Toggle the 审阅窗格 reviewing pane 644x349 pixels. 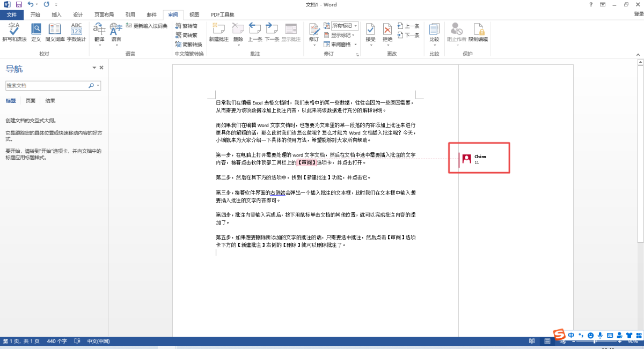pos(340,44)
